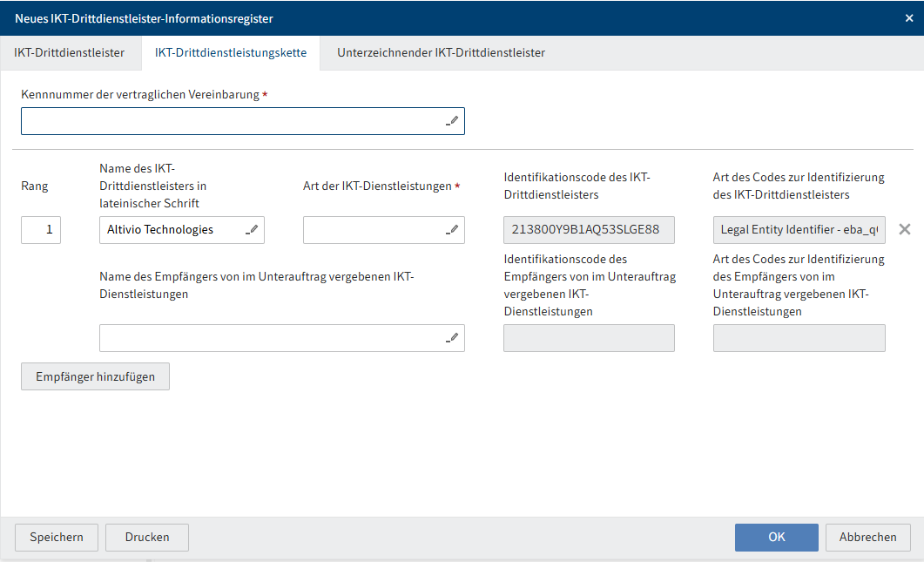Click the pencil icon in the Empfänger name field
The image size is (924, 562).
coord(452,338)
